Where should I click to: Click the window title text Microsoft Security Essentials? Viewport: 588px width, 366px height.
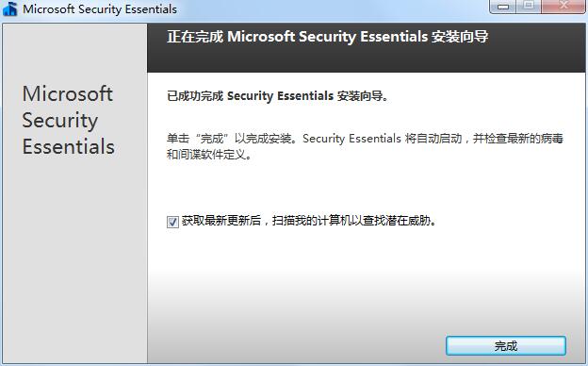[100, 9]
